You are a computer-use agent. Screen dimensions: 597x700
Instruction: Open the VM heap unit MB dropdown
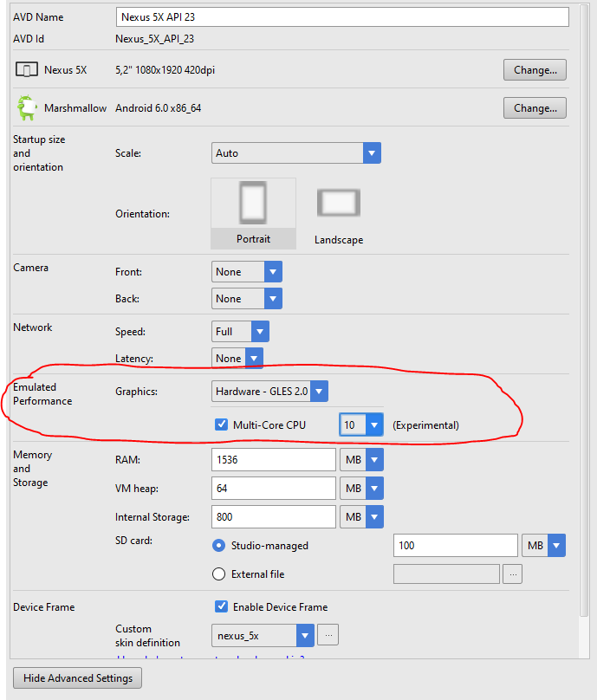click(x=361, y=489)
